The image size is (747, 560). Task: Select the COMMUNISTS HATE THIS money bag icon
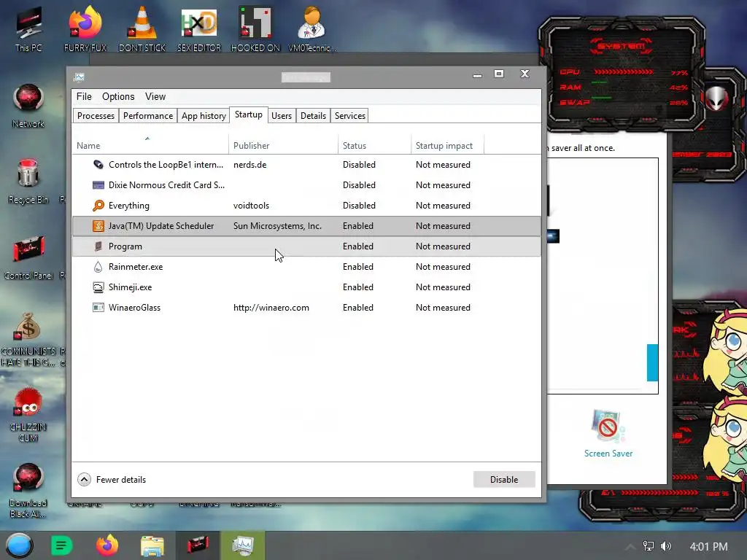click(x=28, y=339)
